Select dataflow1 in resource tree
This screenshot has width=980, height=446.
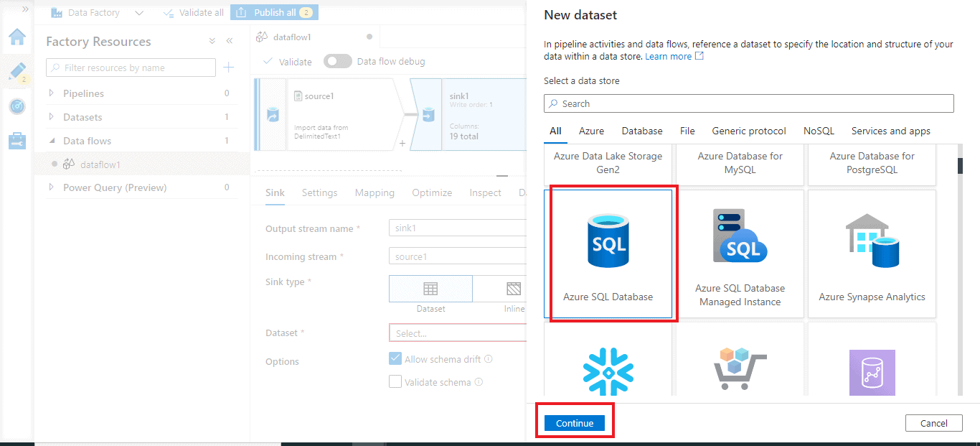pos(142,164)
